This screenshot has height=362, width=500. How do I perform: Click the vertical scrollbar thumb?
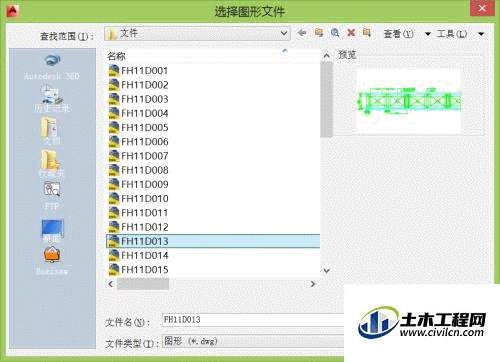[x=326, y=99]
